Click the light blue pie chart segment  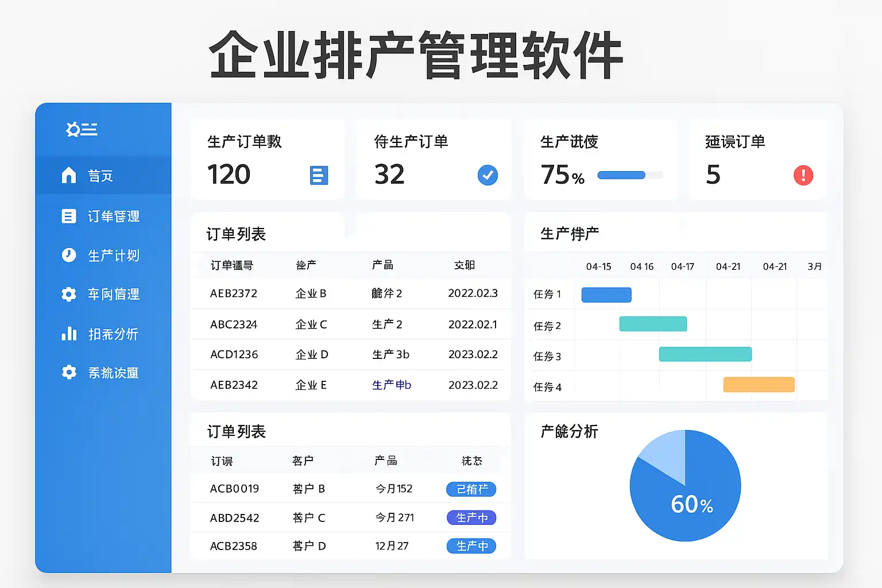pyautogui.click(x=667, y=454)
